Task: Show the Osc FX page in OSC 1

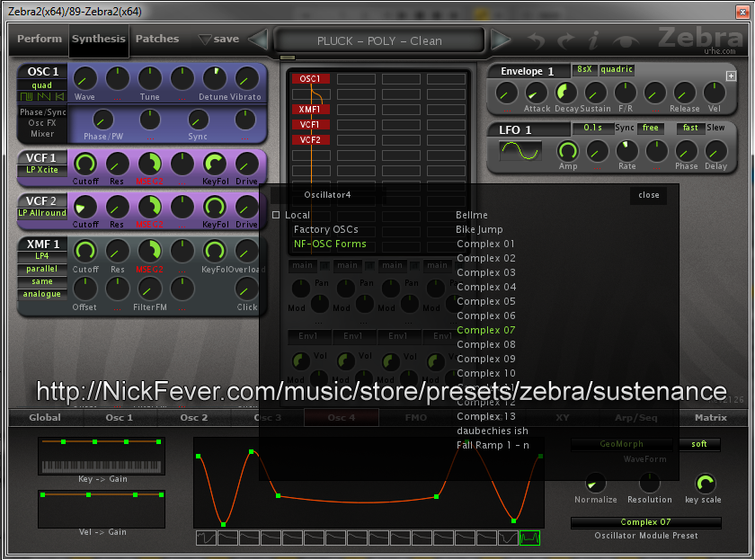Action: (x=42, y=123)
